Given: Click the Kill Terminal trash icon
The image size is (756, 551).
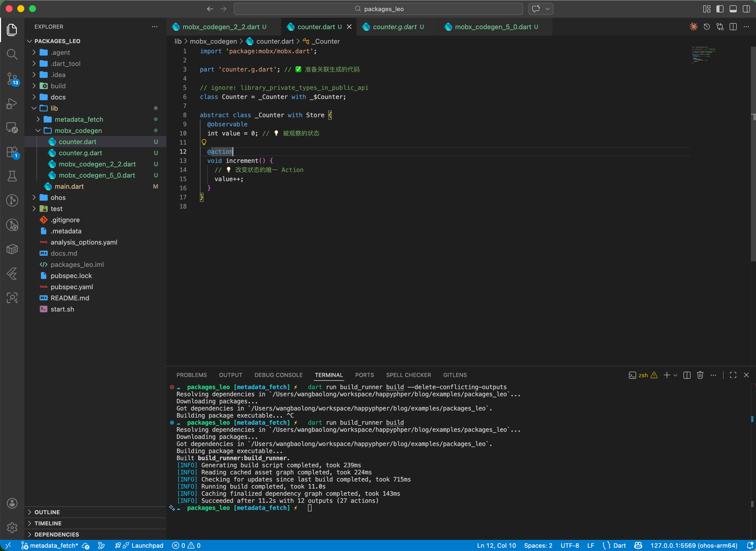Looking at the screenshot, I should (x=700, y=375).
